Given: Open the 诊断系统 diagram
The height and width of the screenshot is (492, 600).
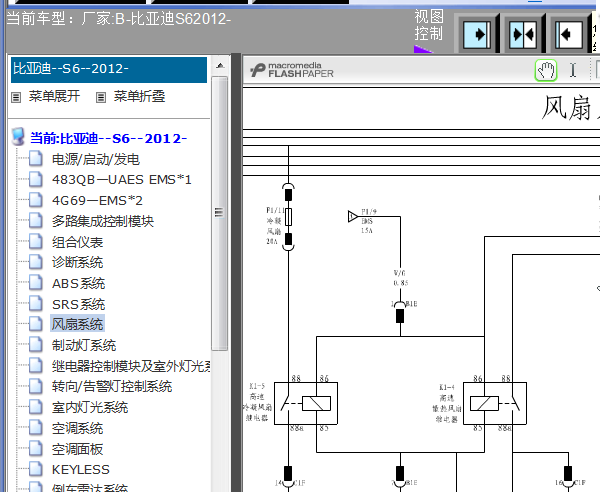Looking at the screenshot, I should click(x=78, y=262).
